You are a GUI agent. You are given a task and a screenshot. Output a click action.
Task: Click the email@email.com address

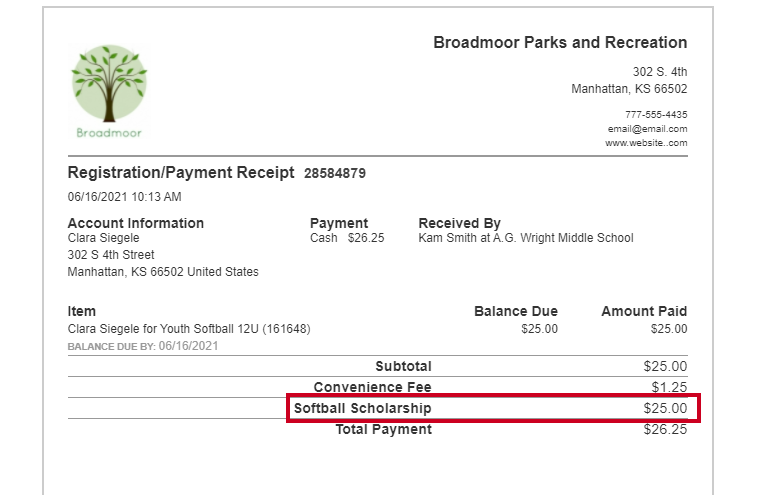tap(647, 129)
